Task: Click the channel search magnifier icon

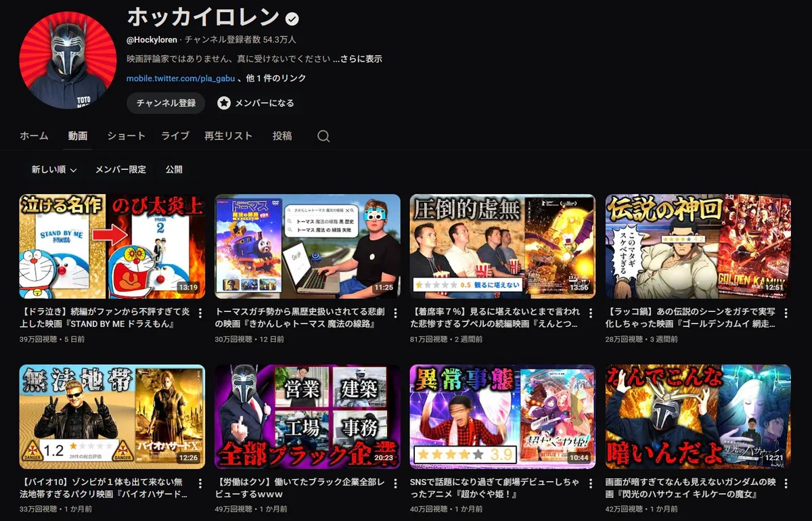Action: [x=323, y=136]
